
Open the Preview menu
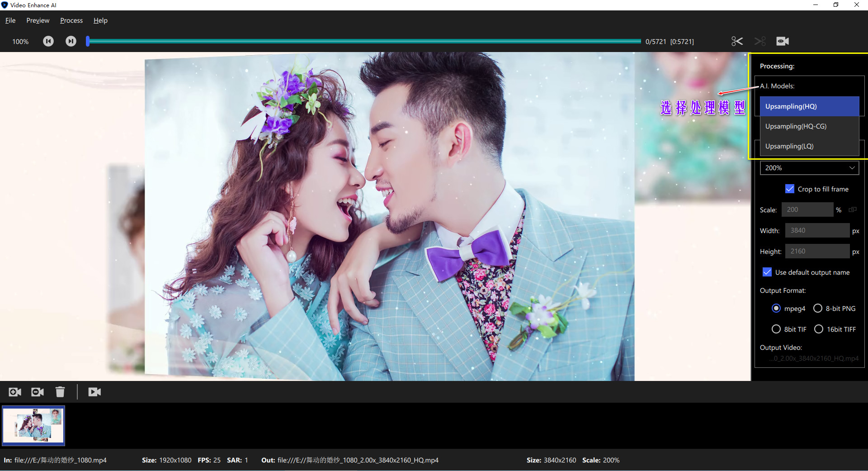tap(38, 20)
